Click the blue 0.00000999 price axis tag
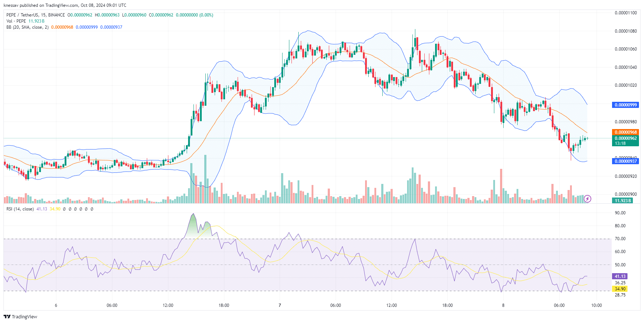This screenshot has height=323, width=644. pos(625,105)
